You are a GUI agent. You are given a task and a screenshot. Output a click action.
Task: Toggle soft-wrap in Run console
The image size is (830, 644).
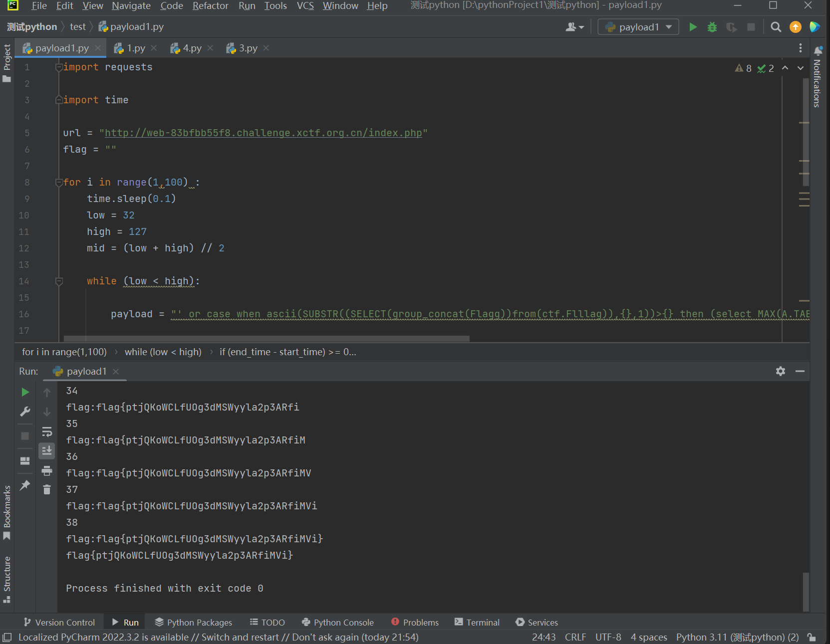click(47, 431)
